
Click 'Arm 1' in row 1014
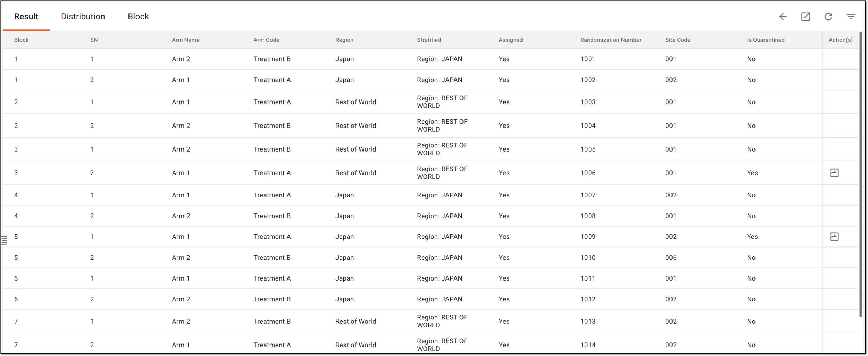pos(181,345)
